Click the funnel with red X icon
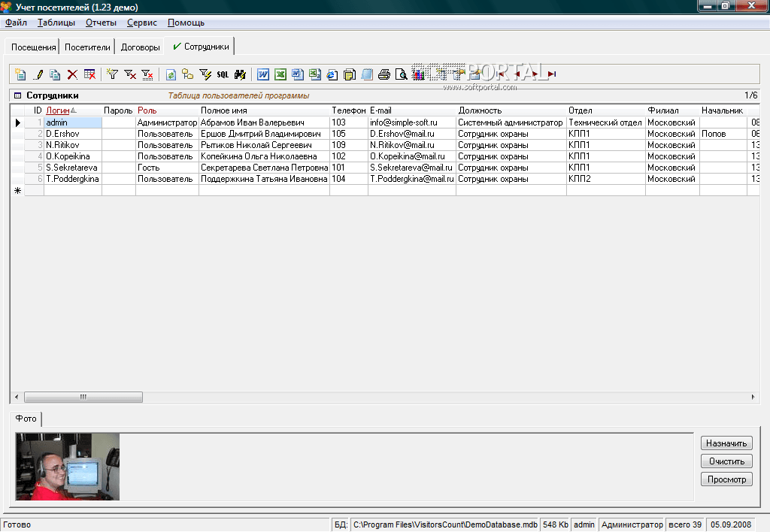The height and width of the screenshot is (532, 770). tap(129, 74)
